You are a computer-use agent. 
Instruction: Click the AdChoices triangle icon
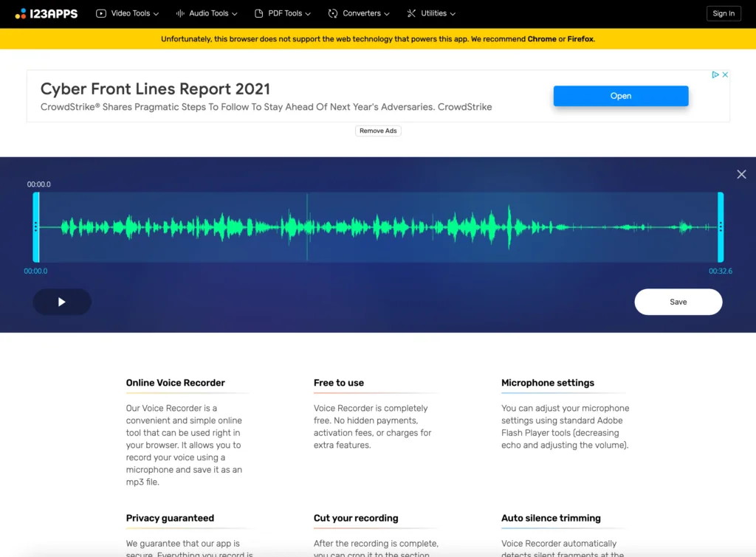coord(715,75)
